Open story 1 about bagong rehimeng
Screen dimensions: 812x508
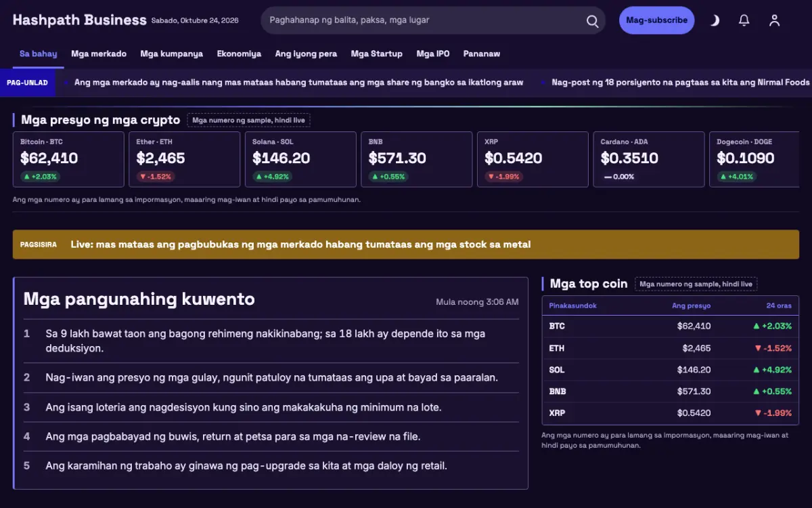(271, 341)
